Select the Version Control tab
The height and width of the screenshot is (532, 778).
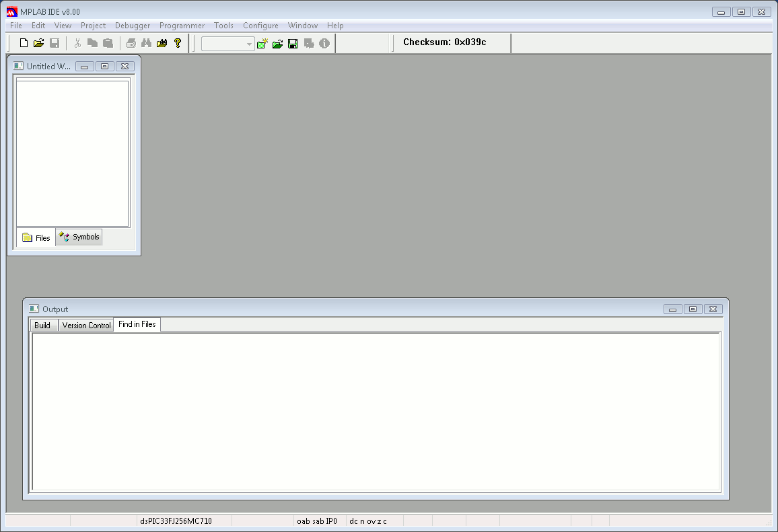coord(86,326)
